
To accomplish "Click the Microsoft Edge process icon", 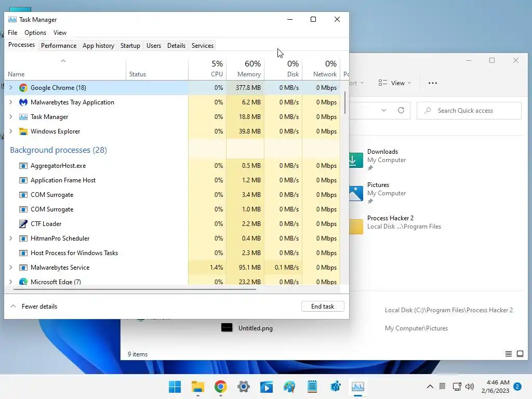I will [23, 282].
